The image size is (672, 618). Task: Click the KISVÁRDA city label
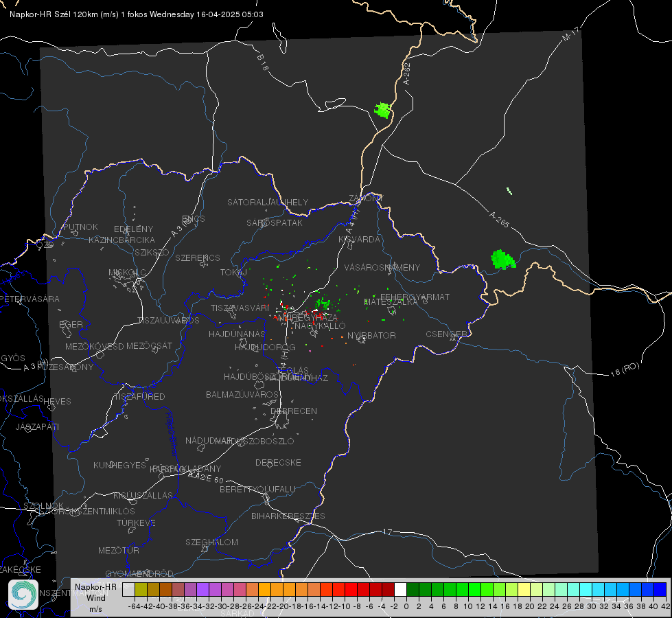(359, 240)
